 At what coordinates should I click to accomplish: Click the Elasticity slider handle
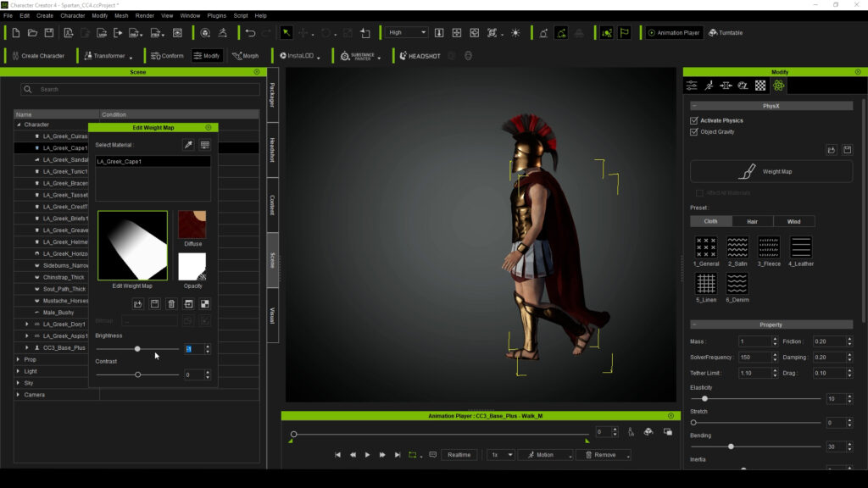tap(704, 398)
